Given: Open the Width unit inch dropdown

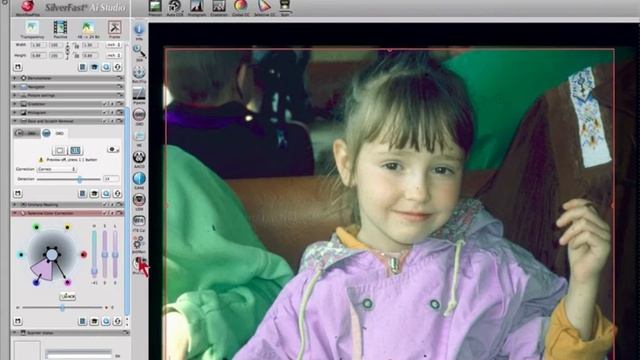Looking at the screenshot, I should coord(113,45).
